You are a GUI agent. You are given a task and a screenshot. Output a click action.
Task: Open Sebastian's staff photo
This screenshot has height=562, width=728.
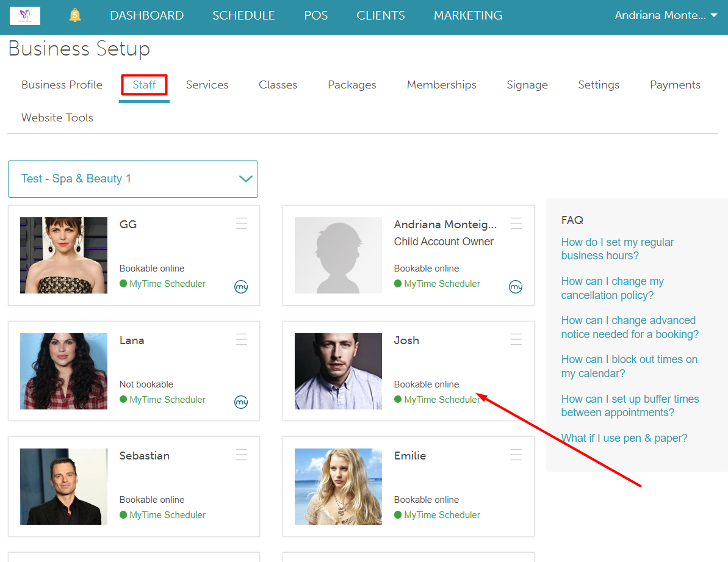pos(63,486)
